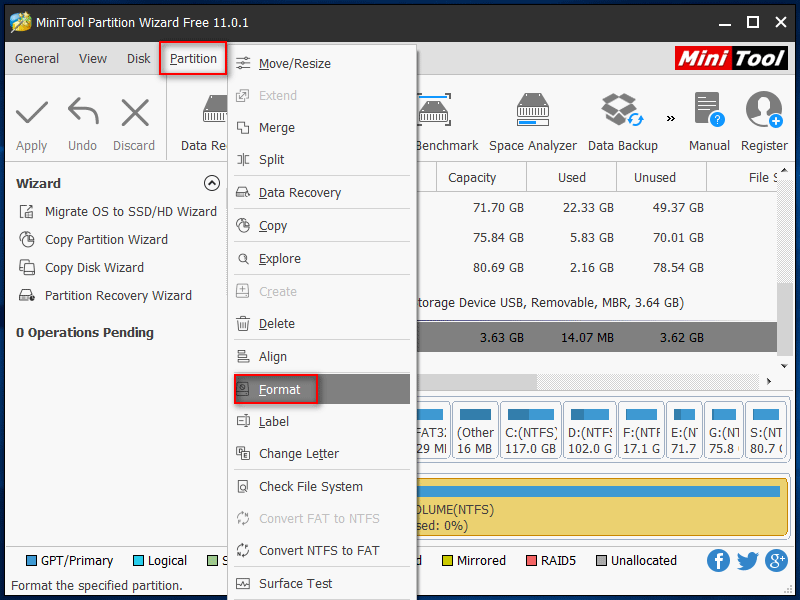Click the Unallocated legend swatch
This screenshot has width=800, height=600.
pos(602,561)
